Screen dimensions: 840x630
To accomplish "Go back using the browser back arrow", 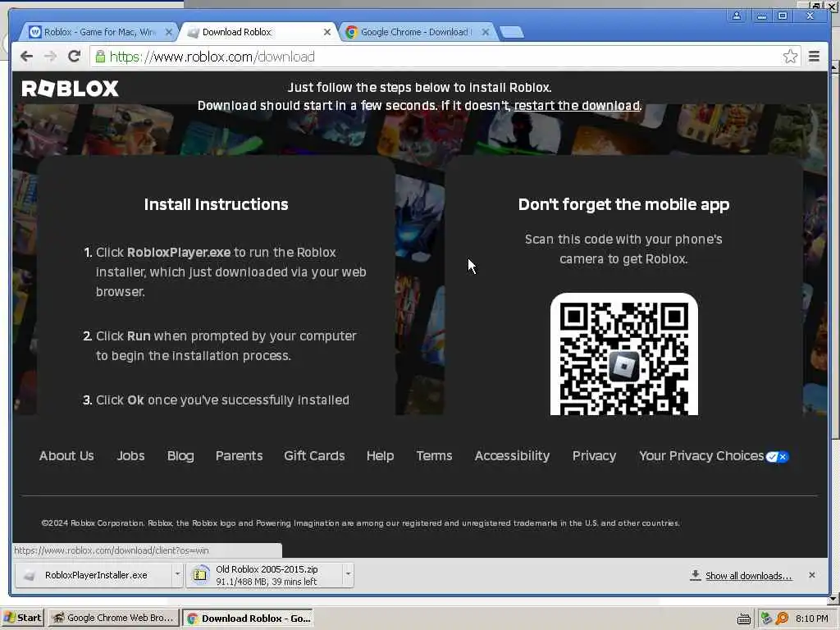I will 26,57.
